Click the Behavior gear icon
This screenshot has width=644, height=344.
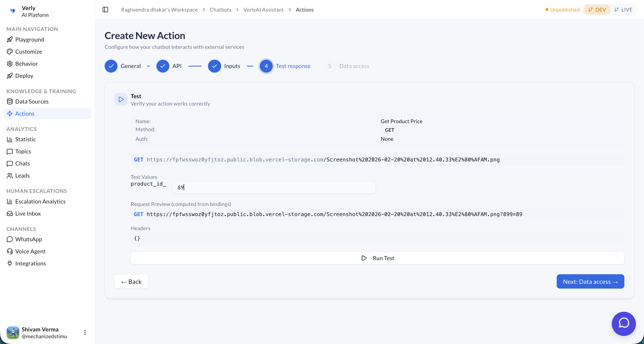click(x=10, y=63)
